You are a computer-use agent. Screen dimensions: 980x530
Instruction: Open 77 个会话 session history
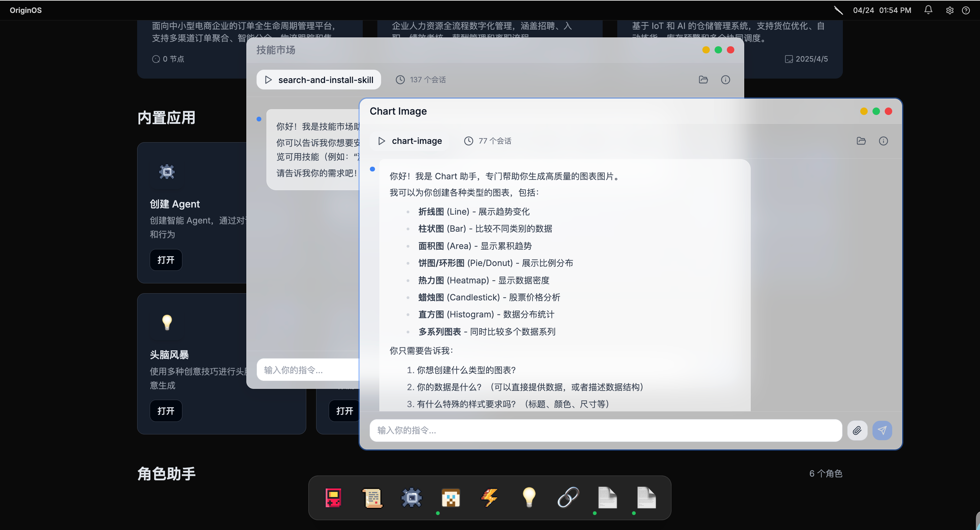[488, 141]
